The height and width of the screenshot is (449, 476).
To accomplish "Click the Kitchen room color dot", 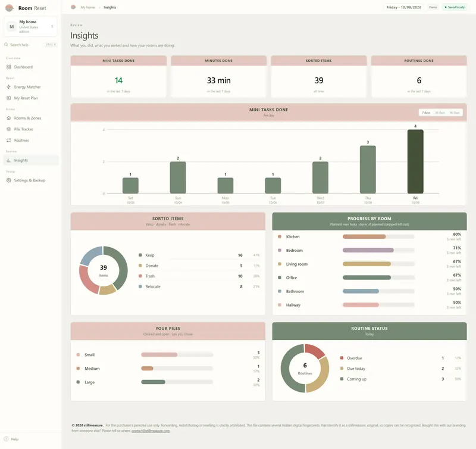I will (280, 236).
